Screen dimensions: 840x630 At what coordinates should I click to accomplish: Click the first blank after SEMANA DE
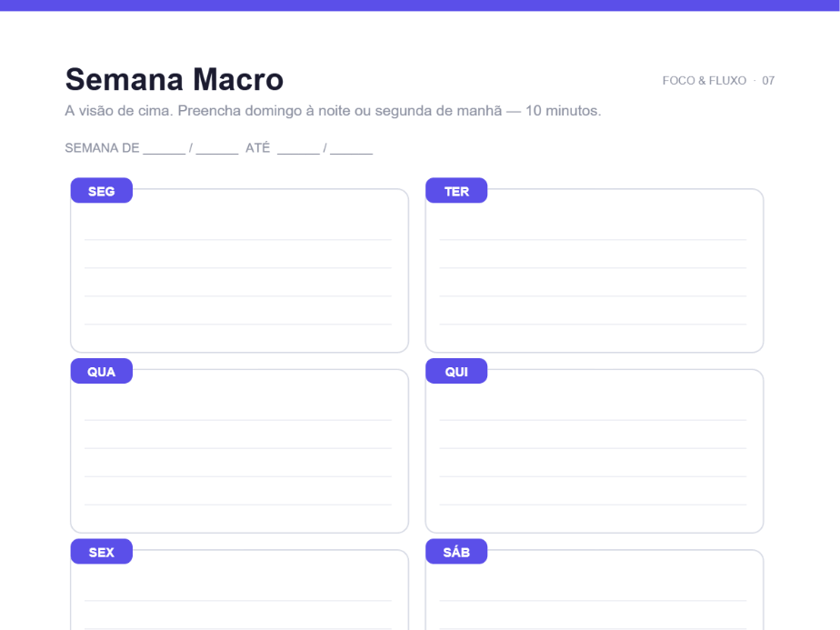[165, 149]
